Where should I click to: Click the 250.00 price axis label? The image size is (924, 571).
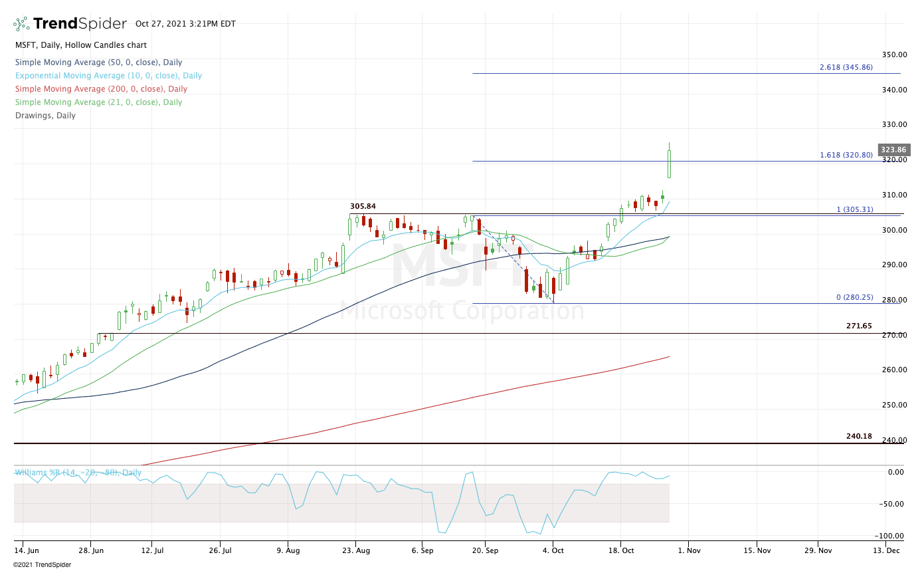click(894, 405)
